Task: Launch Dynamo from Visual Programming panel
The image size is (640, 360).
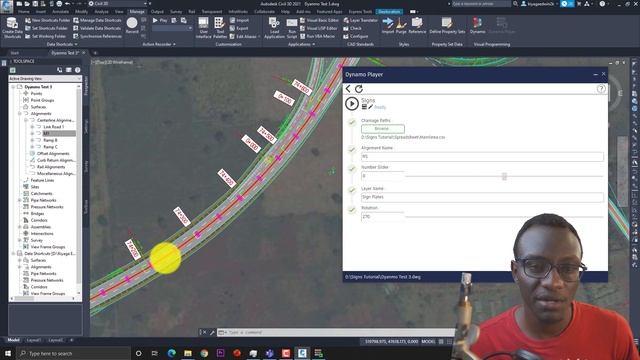Action: tap(477, 26)
